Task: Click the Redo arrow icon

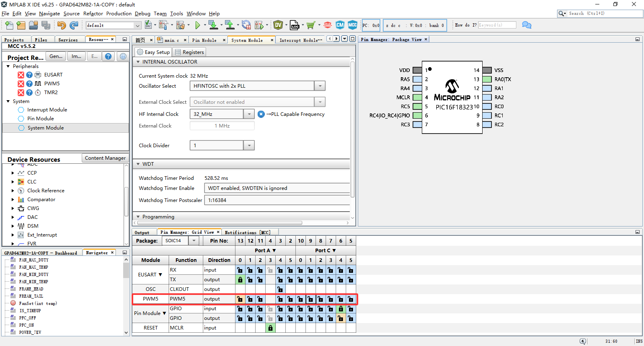Action: (x=74, y=25)
